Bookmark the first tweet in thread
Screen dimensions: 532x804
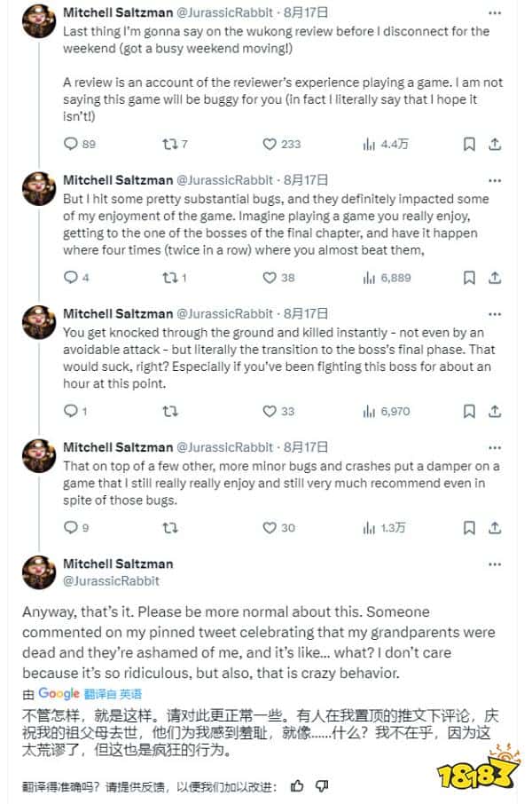tap(470, 144)
